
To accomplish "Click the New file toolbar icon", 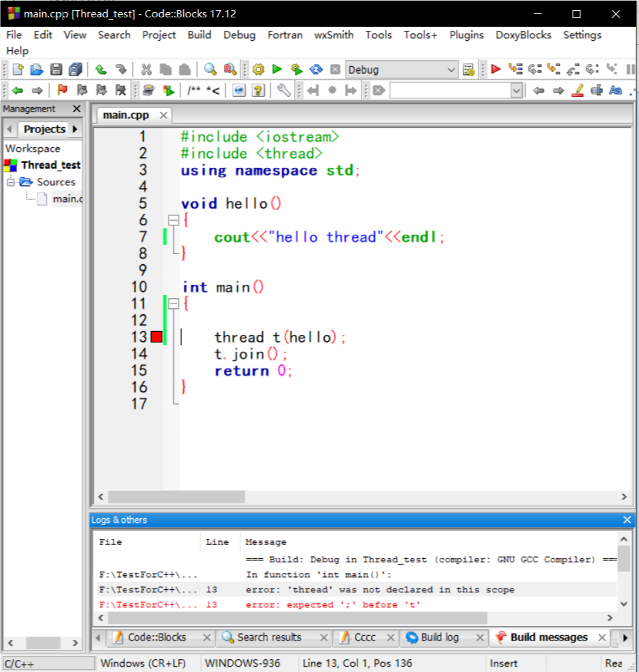I will tap(18, 69).
